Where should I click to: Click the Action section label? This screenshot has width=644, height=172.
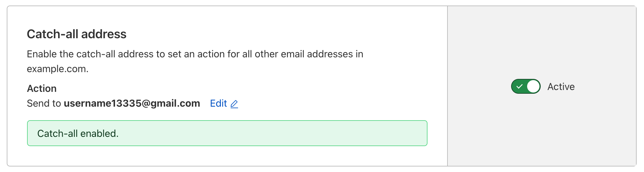[x=42, y=88]
